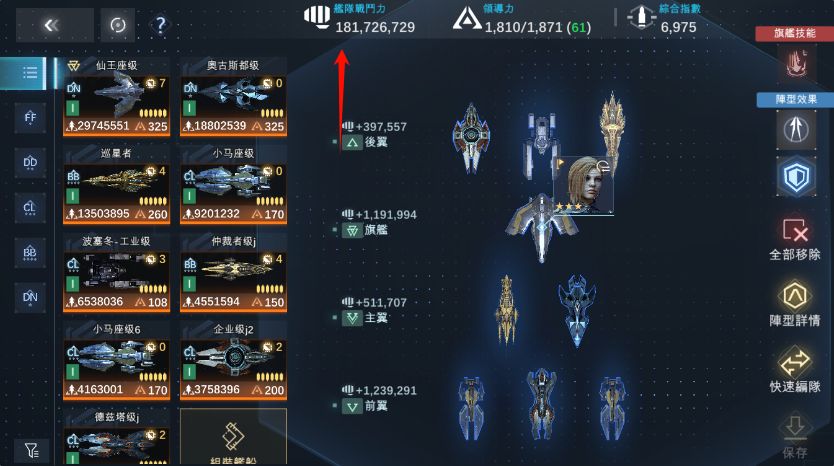
Task: Select the BB ship class filter
Action: tap(30, 252)
